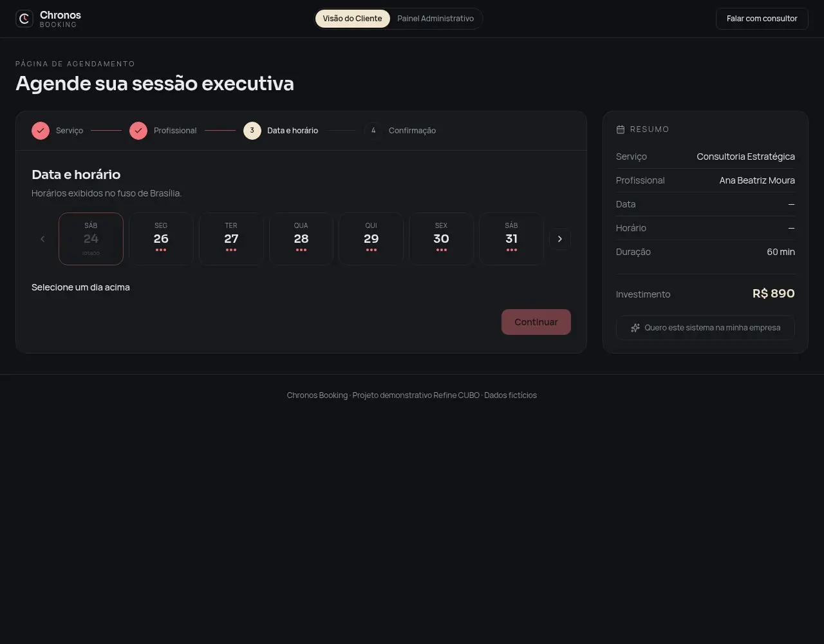
Task: Pick Thursday 29 date card
Action: coord(371,239)
